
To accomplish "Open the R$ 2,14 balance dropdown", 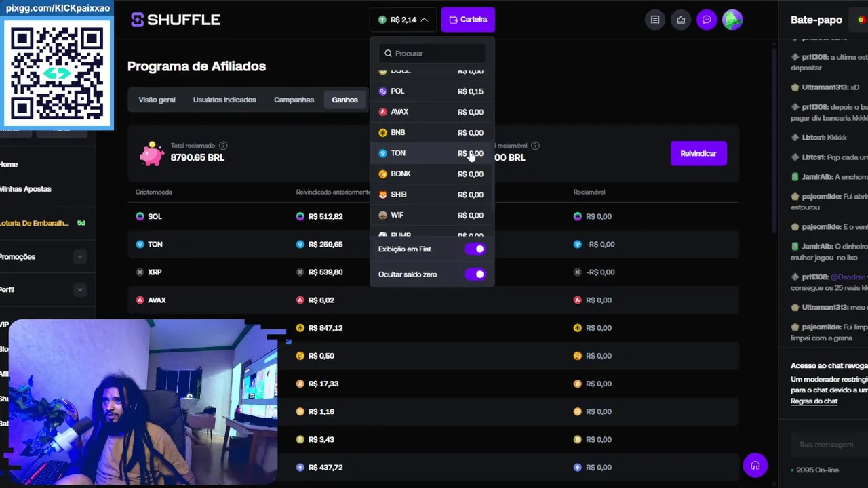I will [403, 20].
